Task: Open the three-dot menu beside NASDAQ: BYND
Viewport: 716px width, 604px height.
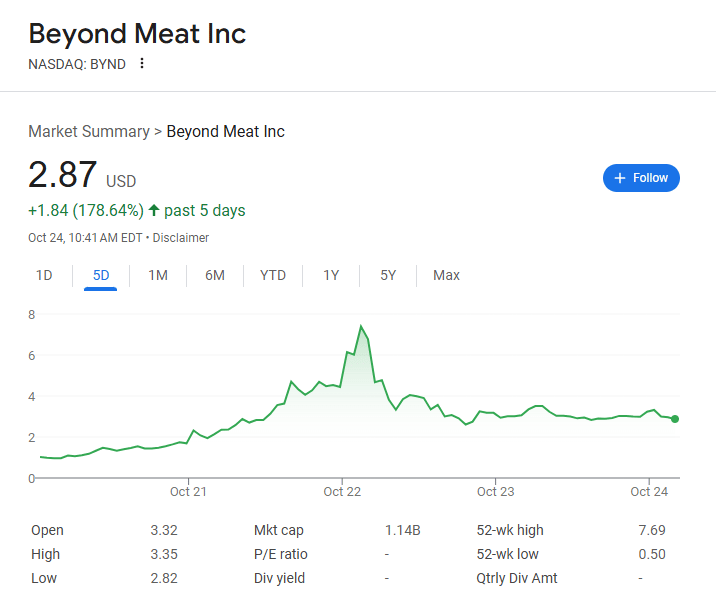Action: (x=142, y=63)
